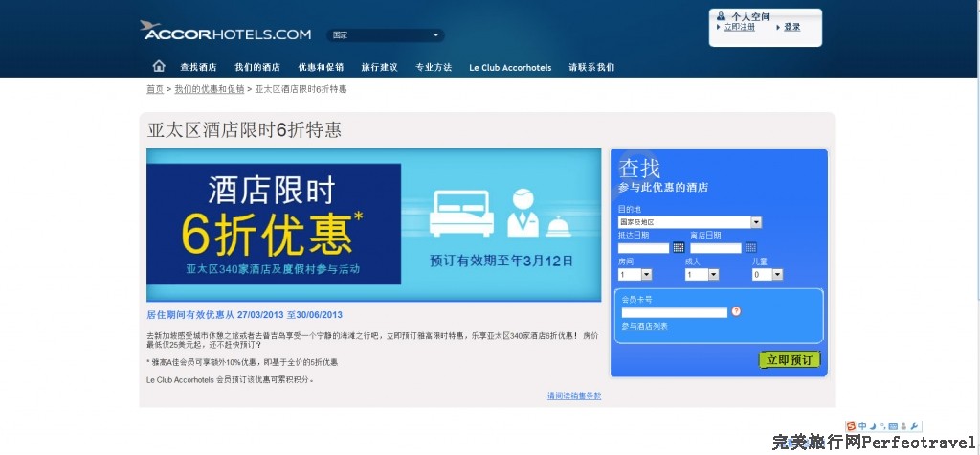Click the AccorHotels.com logo
Viewport: 980px width, 455px height.
[225, 31]
